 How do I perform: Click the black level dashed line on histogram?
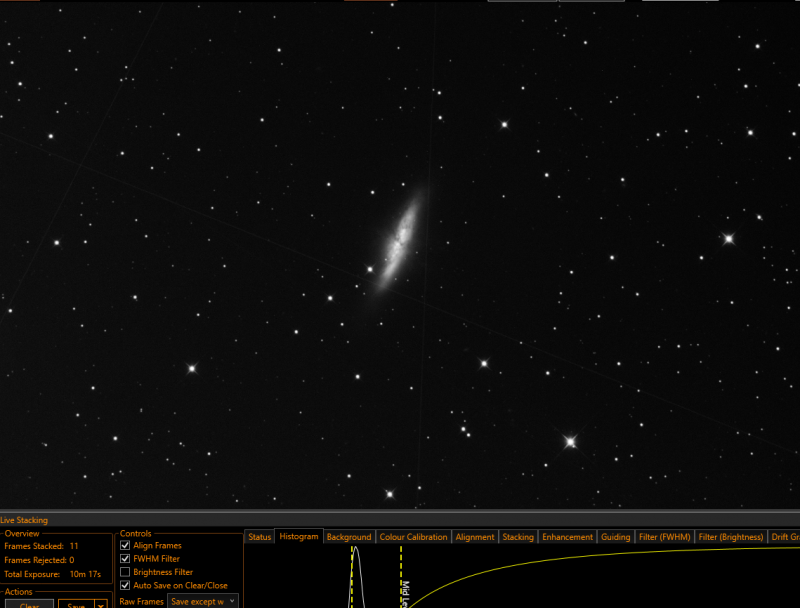tap(352, 576)
